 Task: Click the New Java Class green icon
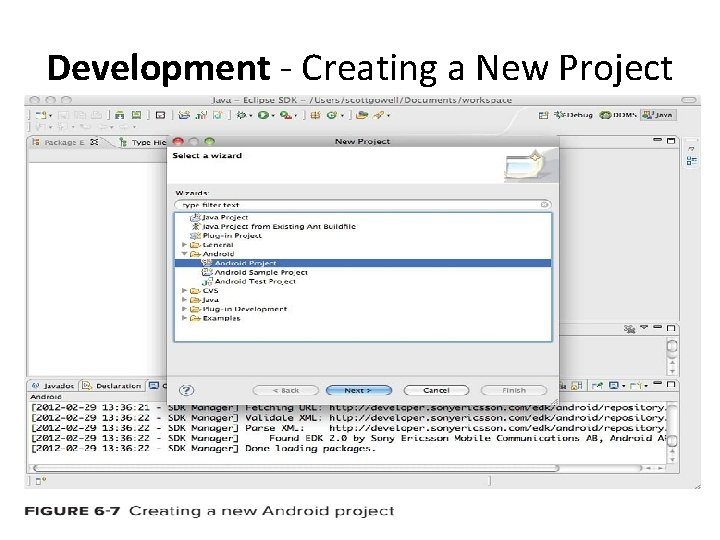pos(332,115)
